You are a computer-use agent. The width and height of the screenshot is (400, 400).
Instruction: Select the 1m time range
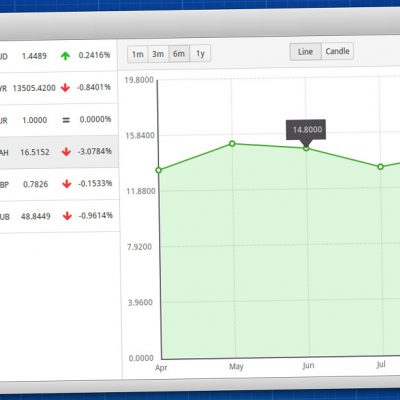[x=138, y=54]
